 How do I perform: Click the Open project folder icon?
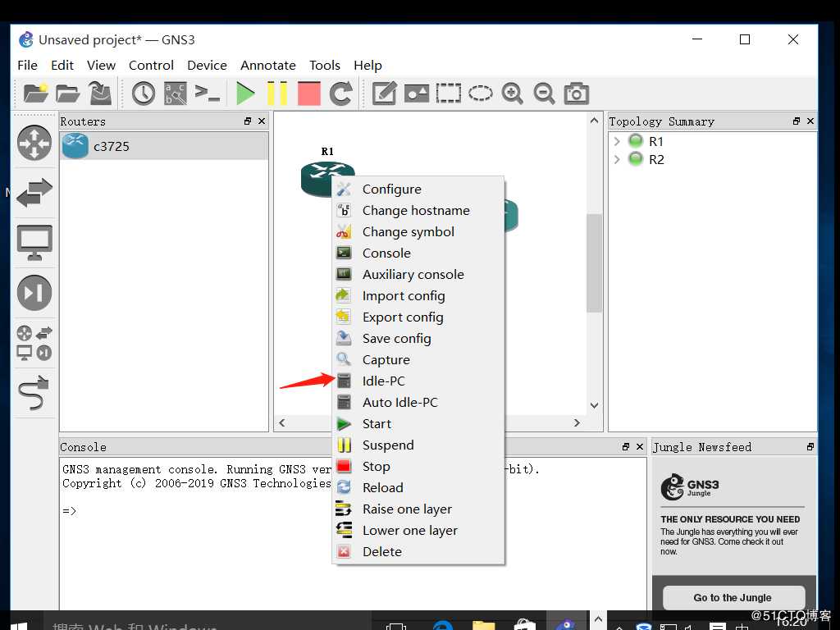coord(67,94)
